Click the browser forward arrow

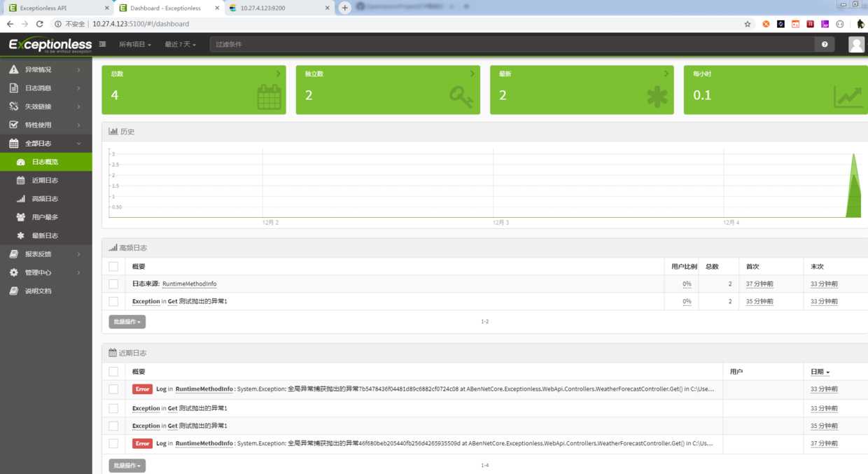pos(25,24)
